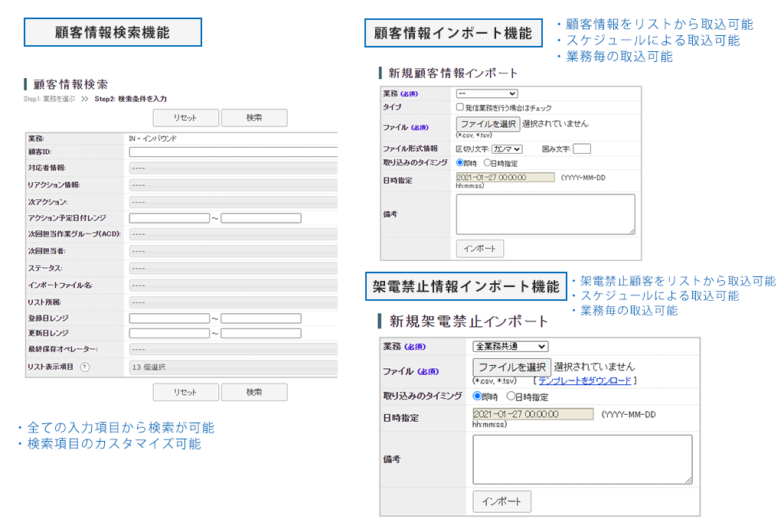Check 発信業務を行う場合はチェック checkbox

[x=459, y=107]
